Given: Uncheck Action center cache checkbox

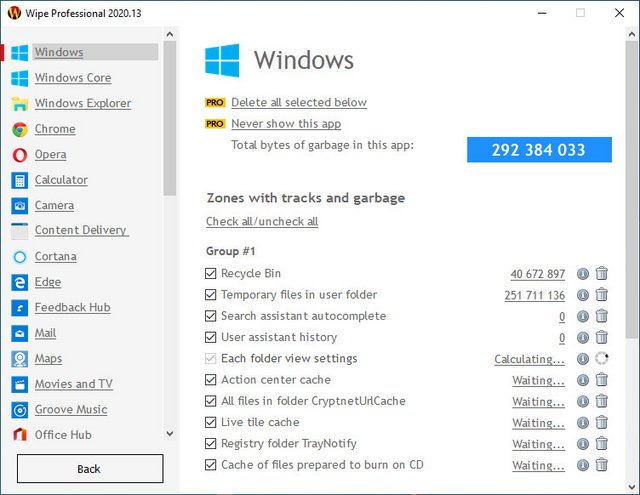Looking at the screenshot, I should [x=211, y=380].
